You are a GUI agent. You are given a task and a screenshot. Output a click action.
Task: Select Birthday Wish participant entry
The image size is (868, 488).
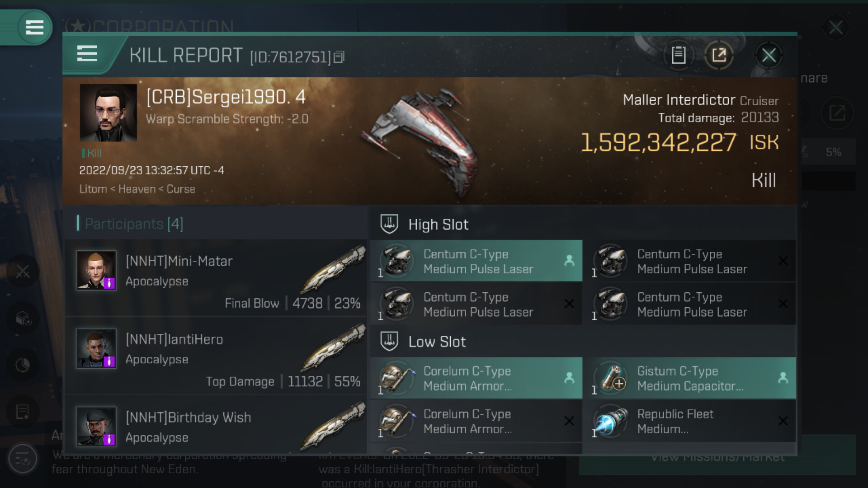coord(216,427)
